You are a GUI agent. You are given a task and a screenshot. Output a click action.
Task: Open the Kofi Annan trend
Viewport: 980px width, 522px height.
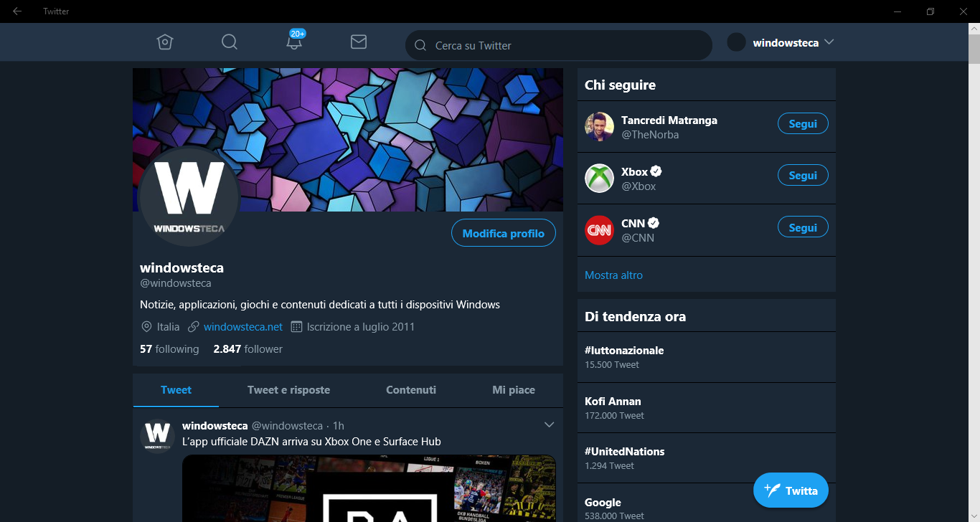707,407
